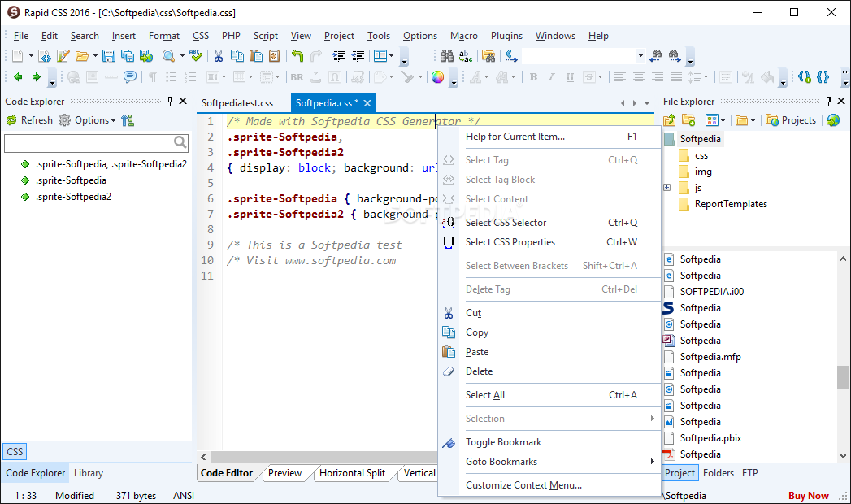The image size is (851, 504).
Task: Open the magnifier search dropdown arrow
Action: [x=182, y=56]
